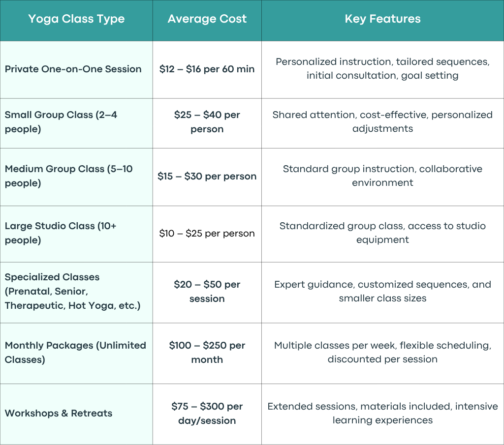Select the Average Cost column header

[x=207, y=19]
